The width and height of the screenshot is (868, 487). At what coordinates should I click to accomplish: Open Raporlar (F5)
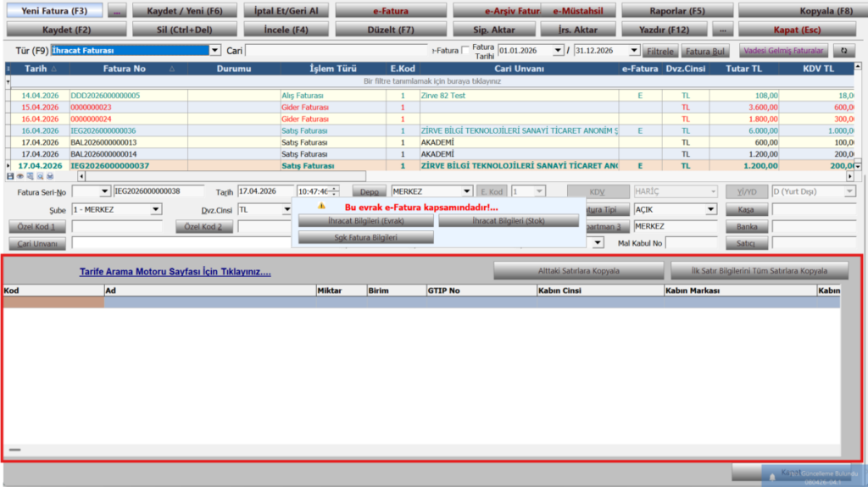677,10
